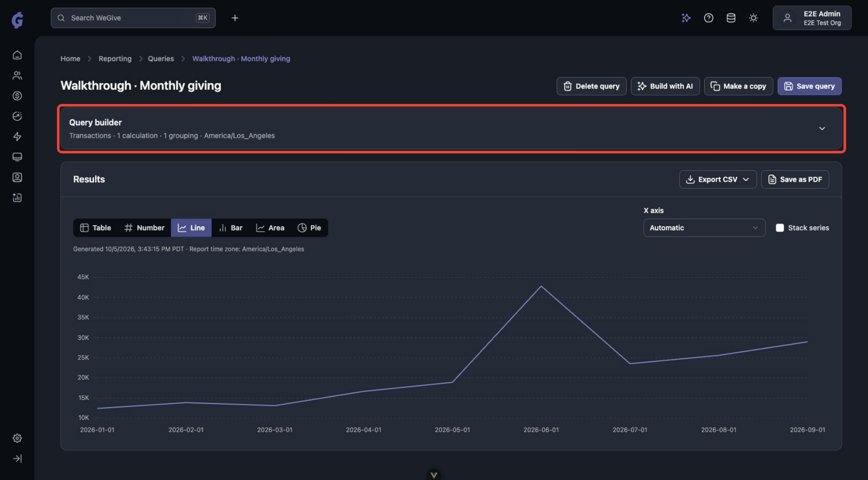Image resolution: width=868 pixels, height=480 pixels.
Task: Go to the Reporting breadcrumb link
Action: pos(115,59)
